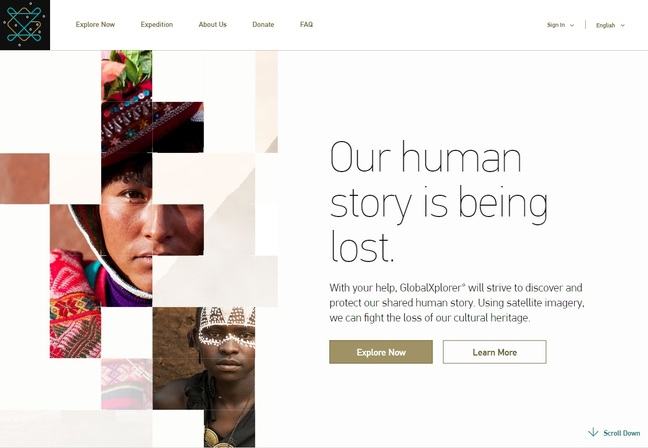Click the gold Explore Now button
Image resolution: width=648 pixels, height=448 pixels.
click(381, 352)
